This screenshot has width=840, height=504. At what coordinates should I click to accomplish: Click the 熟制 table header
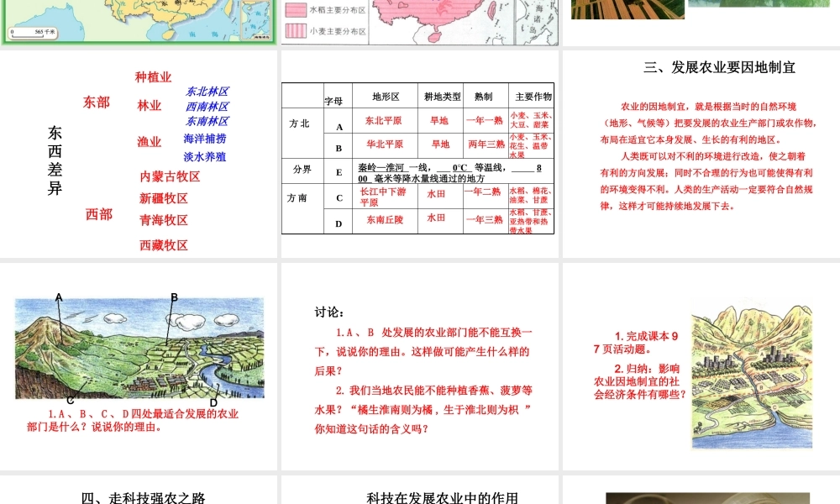tap(483, 97)
